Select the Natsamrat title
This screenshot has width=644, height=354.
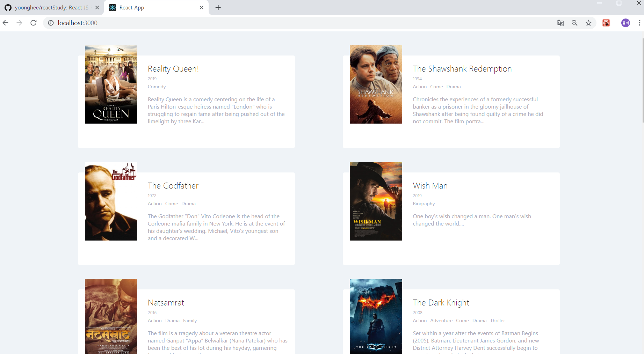point(166,303)
